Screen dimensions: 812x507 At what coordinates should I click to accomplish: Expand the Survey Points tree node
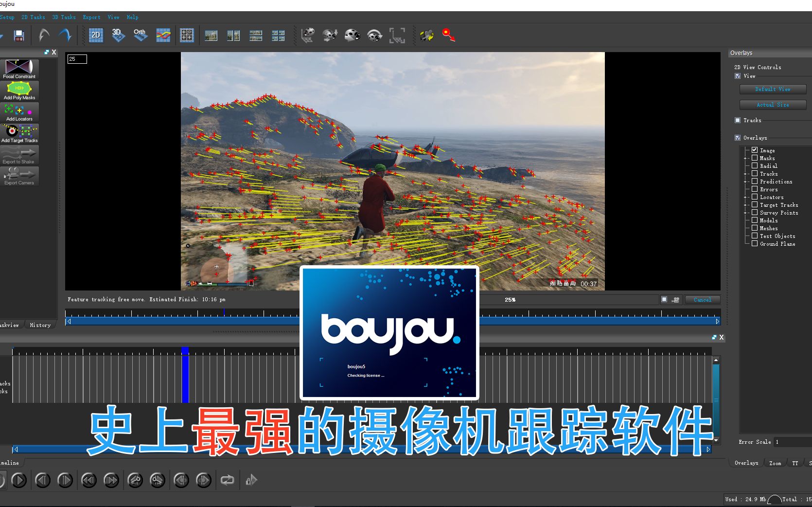(x=745, y=213)
